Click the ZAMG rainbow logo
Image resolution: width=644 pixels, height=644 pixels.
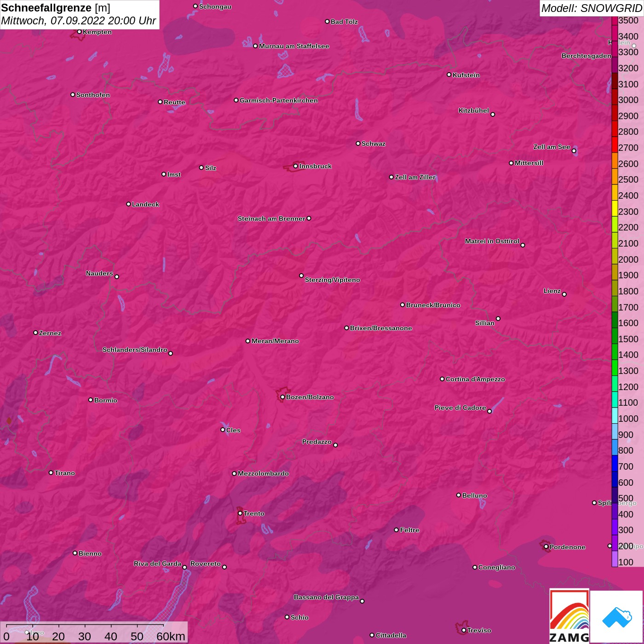point(569,616)
